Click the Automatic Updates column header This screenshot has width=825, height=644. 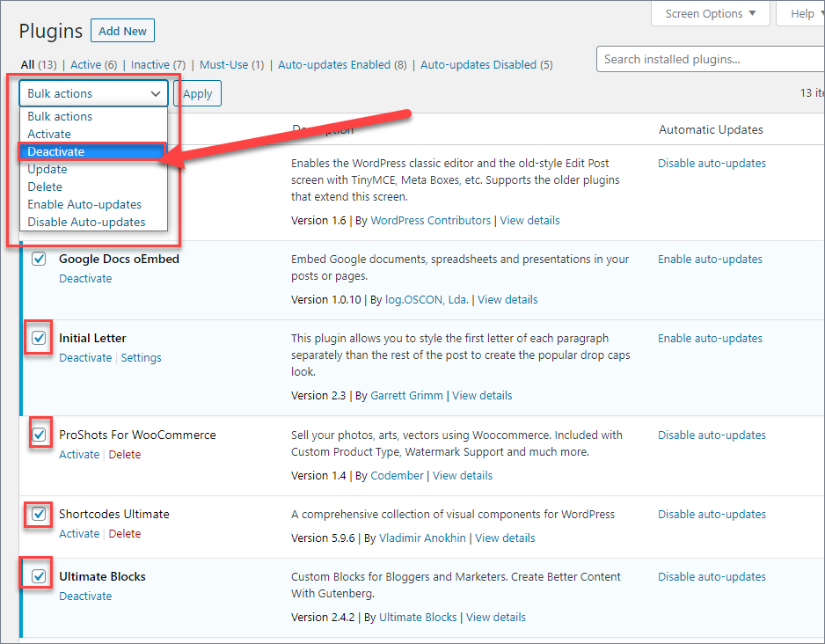coord(711,129)
